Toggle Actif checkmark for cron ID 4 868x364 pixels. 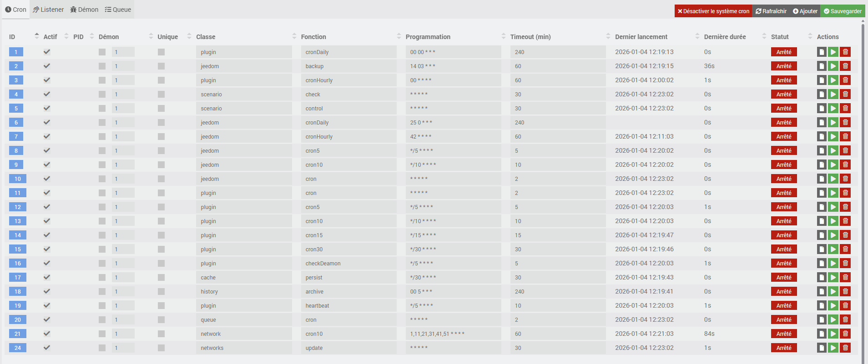[x=47, y=94]
